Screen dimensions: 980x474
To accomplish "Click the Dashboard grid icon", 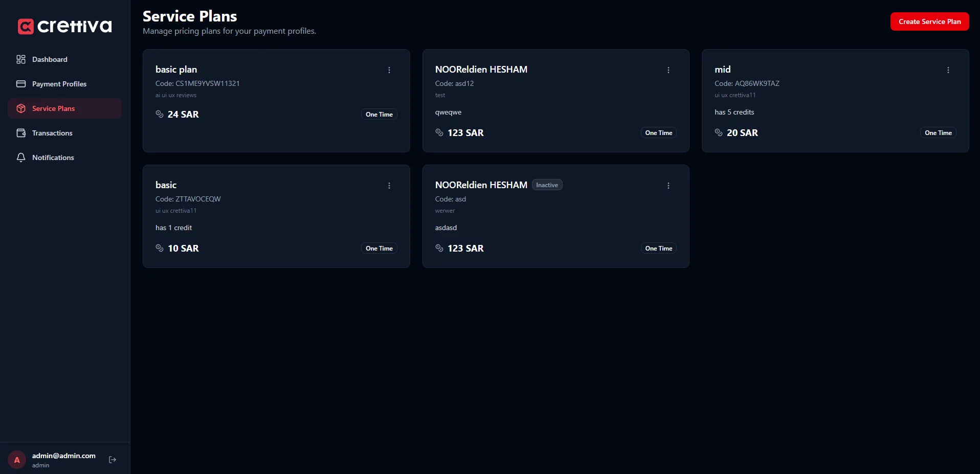I will pyautogui.click(x=21, y=59).
